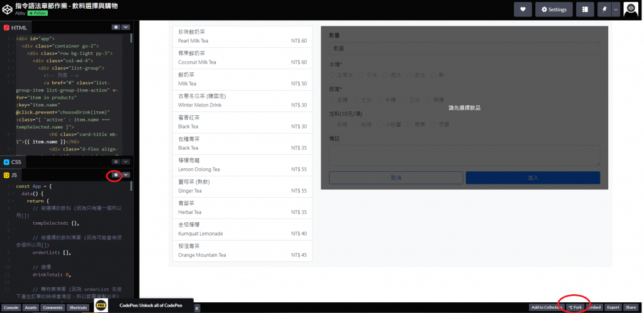This screenshot has height=313, width=644.
Task: Select the 正常冰 ice radio option
Action: [x=332, y=76]
